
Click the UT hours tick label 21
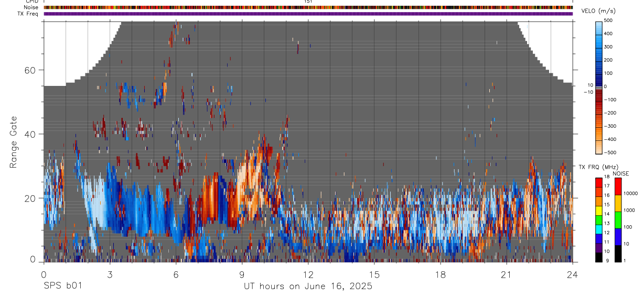click(x=506, y=274)
